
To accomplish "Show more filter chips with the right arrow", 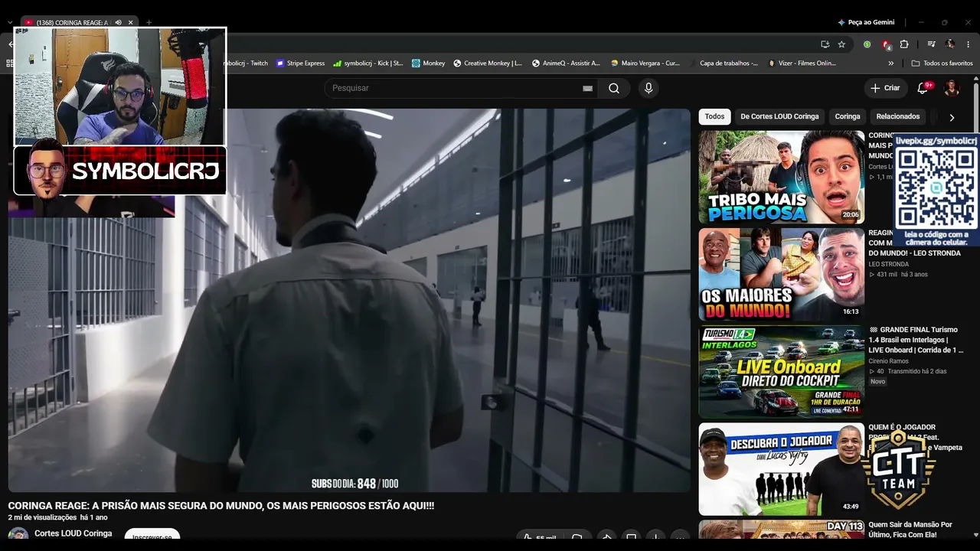I will [952, 117].
